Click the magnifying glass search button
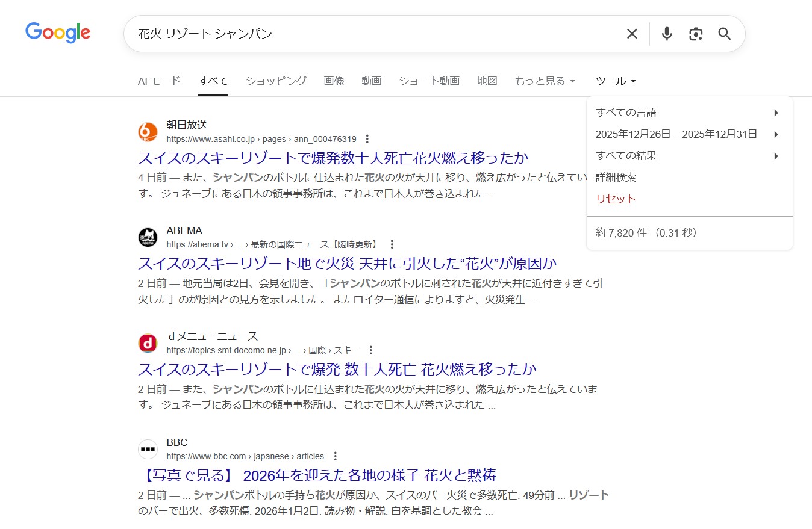 point(725,34)
